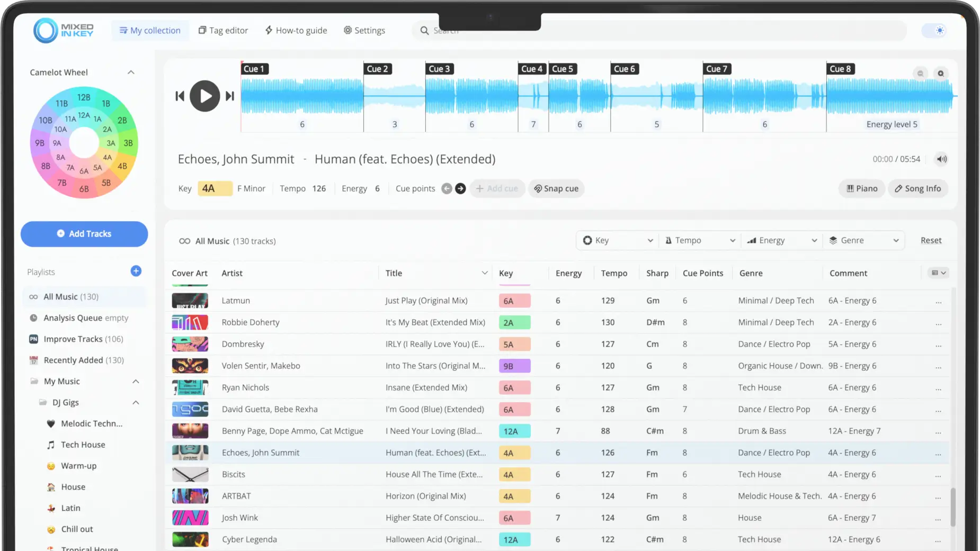Reset the track filters
Image resolution: width=980 pixels, height=551 pixels.
point(931,240)
